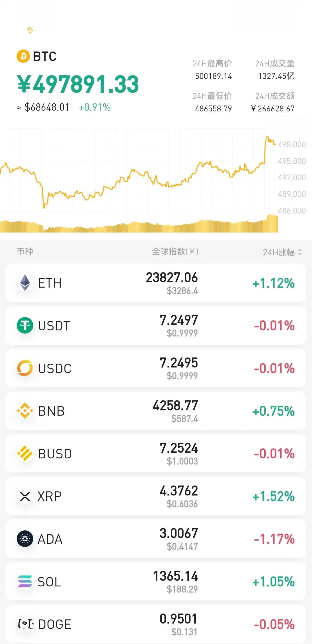The width and height of the screenshot is (312, 644).
Task: Select the orange USDC ring icon
Action: coord(25,368)
